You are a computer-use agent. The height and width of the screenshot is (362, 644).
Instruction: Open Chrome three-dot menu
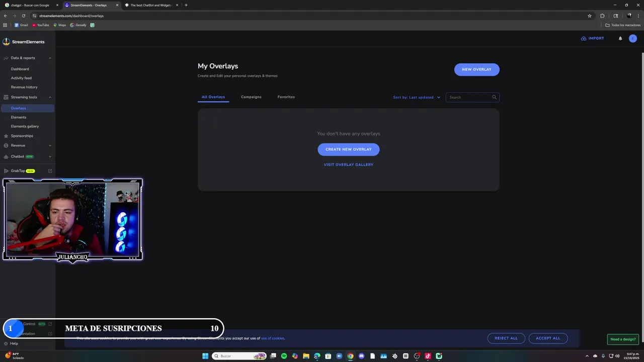click(x=638, y=16)
